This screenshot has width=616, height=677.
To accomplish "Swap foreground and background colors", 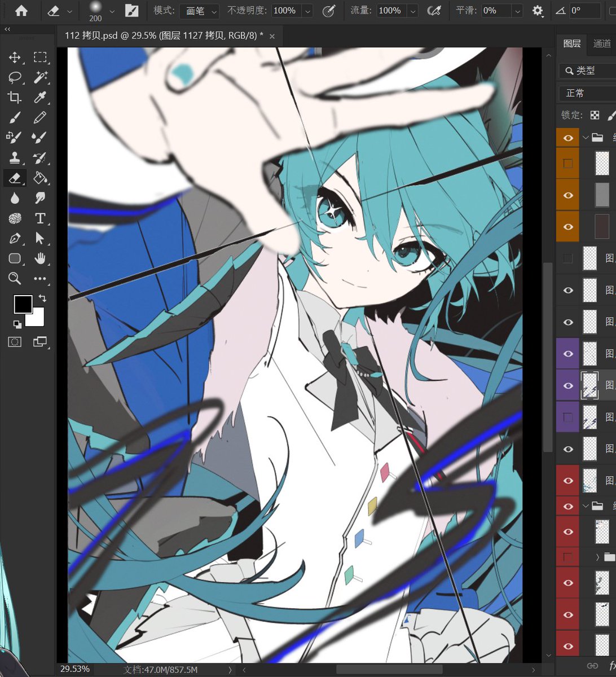I will coord(42,298).
